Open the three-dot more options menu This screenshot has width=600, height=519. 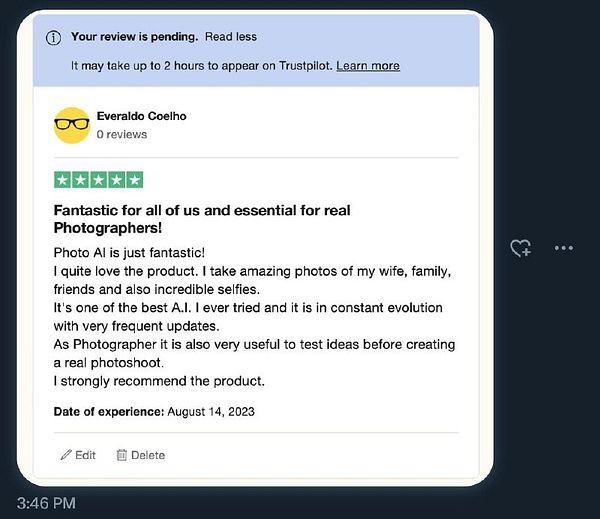click(564, 248)
